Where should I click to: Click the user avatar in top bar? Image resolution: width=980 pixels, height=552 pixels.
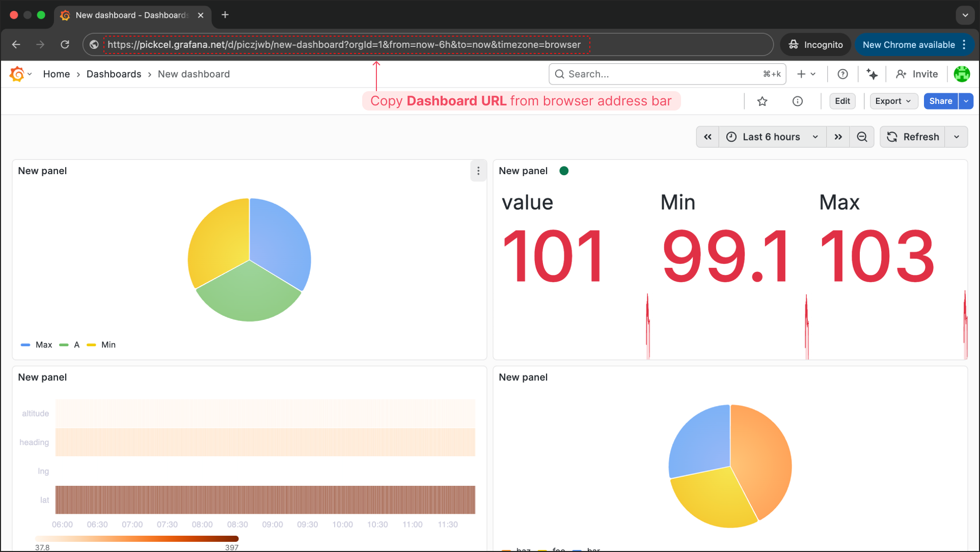961,74
